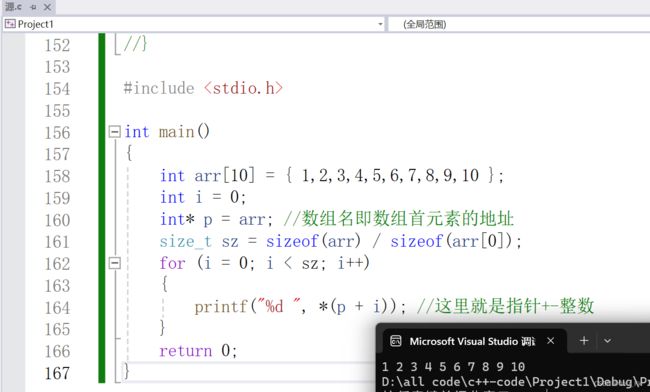Image resolution: width=650 pixels, height=392 pixels.
Task: Click the printf statement on line 164
Action: [x=300, y=307]
